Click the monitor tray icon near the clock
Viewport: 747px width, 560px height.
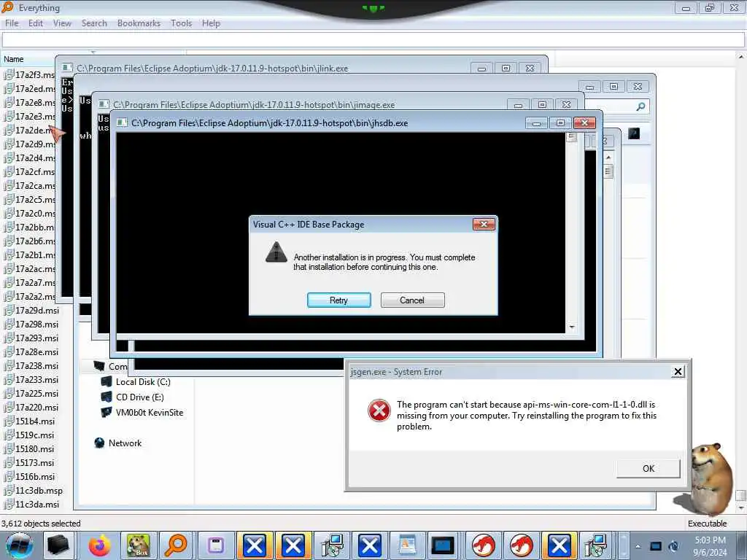(656, 546)
